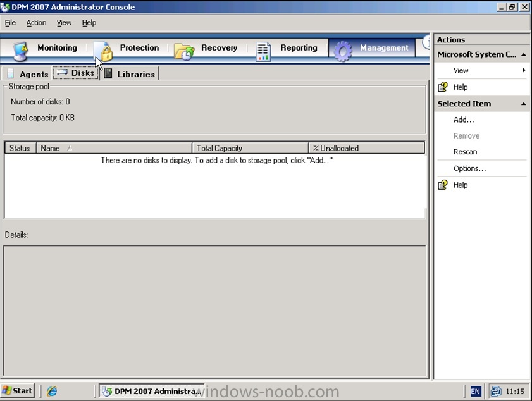Image resolution: width=532 pixels, height=401 pixels.
Task: Click the taskbar clock 11:15
Action: coord(515,392)
